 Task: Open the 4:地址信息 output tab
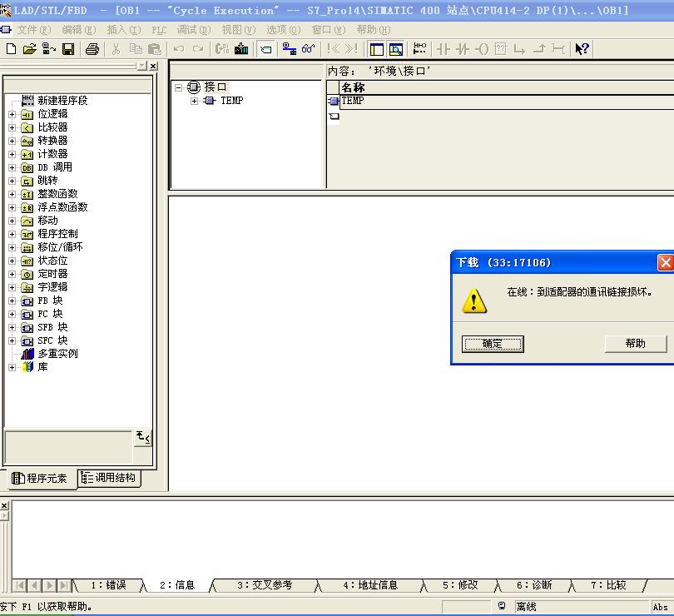pyautogui.click(x=370, y=585)
